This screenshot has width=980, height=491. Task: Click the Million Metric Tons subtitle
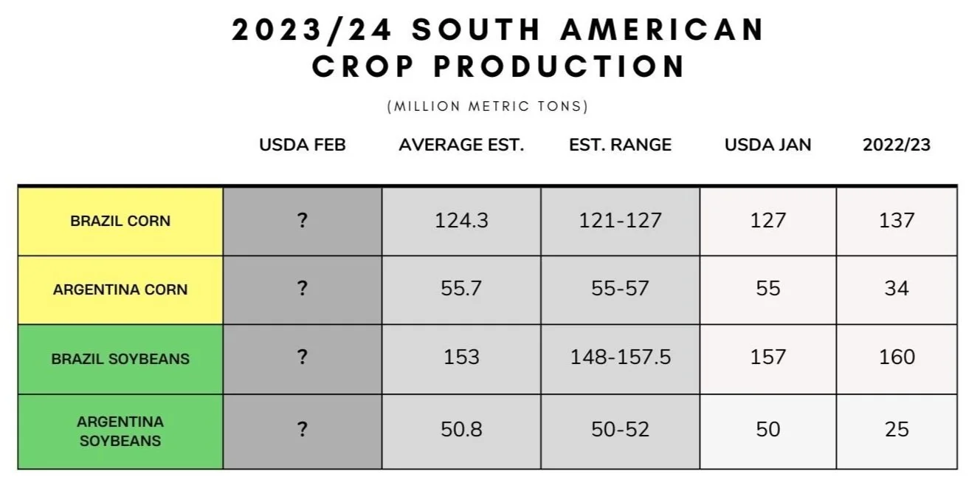point(488,106)
